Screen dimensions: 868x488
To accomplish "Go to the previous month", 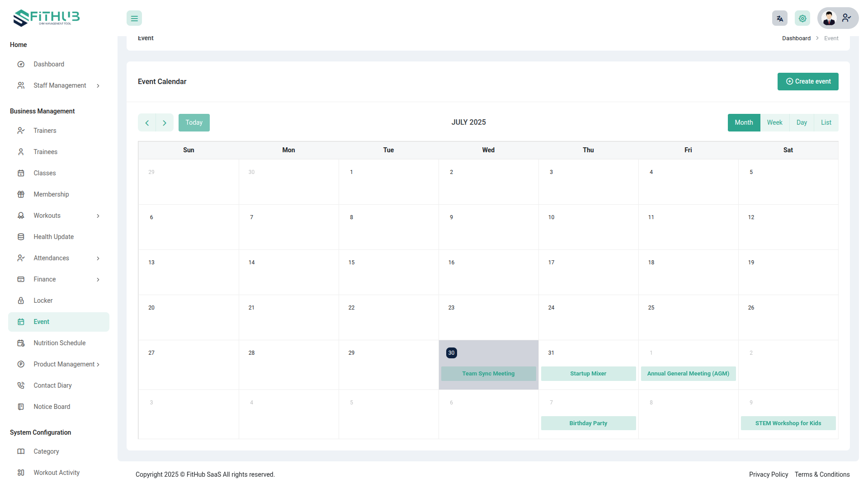I will pyautogui.click(x=147, y=123).
